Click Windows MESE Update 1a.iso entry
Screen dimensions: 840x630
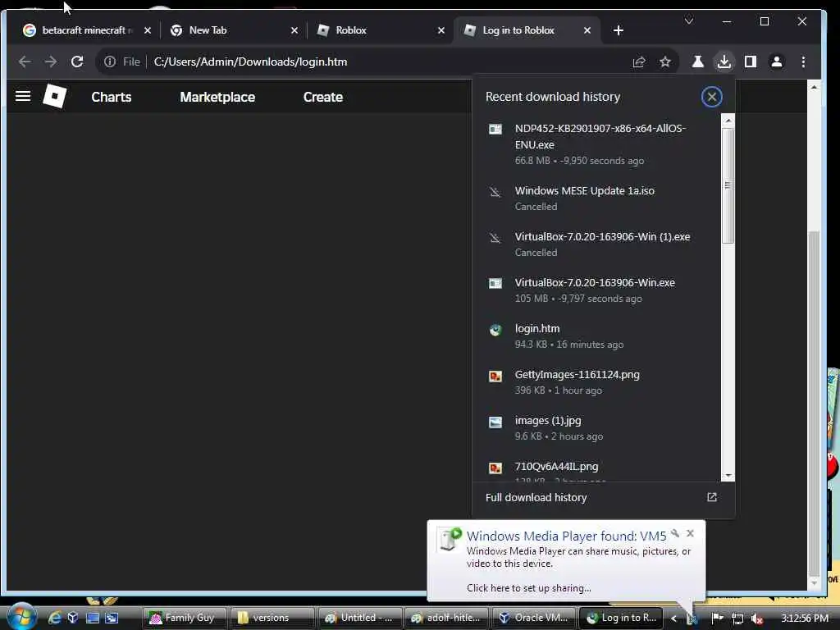pyautogui.click(x=596, y=199)
